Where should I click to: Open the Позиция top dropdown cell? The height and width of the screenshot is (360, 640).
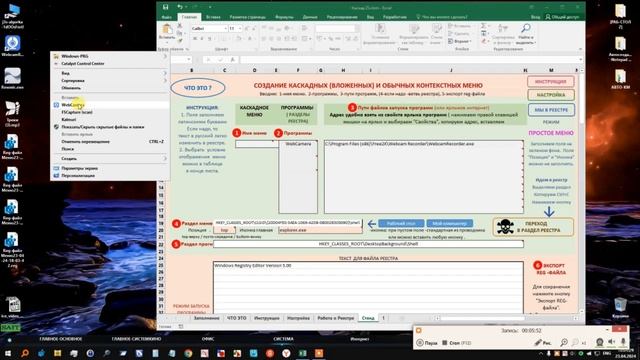tap(224, 230)
